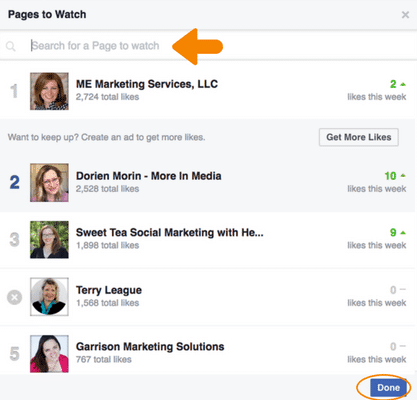Open Terry League profile photo

tap(49, 297)
